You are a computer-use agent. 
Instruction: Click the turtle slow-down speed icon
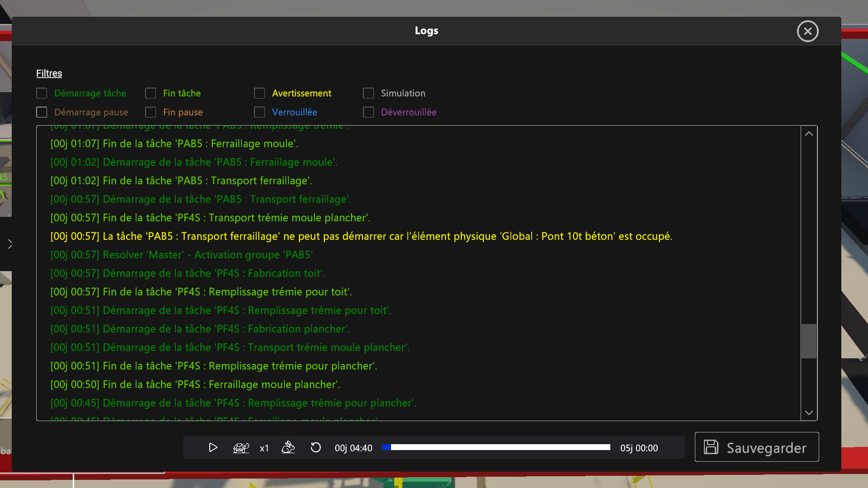click(x=241, y=448)
